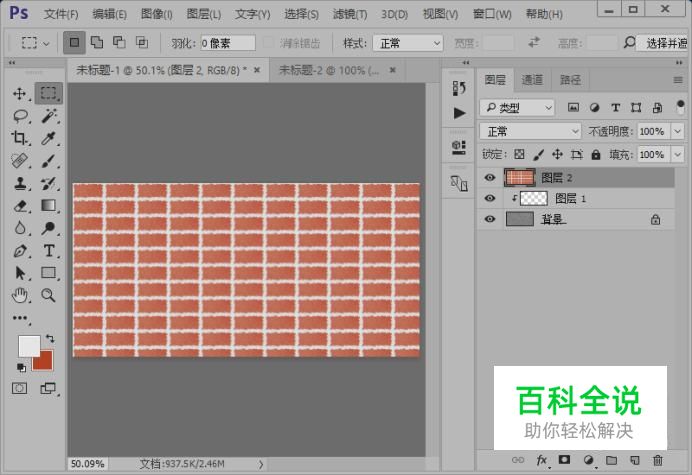Select the Eyedropper tool

[48, 138]
